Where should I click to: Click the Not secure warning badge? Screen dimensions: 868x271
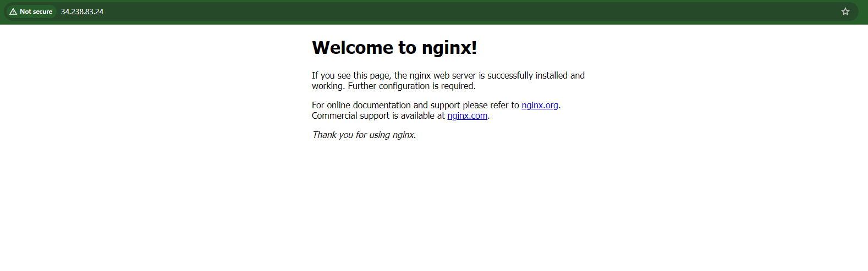(x=31, y=12)
